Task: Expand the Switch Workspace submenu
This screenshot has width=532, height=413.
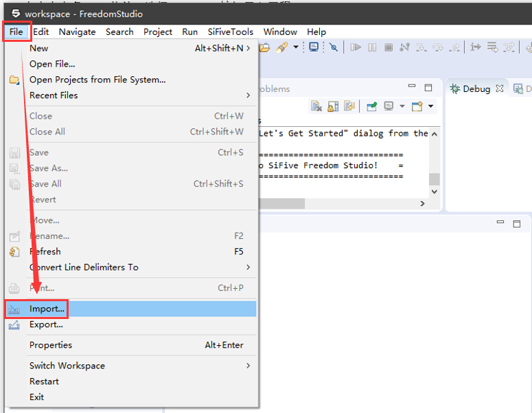Action: pyautogui.click(x=130, y=366)
